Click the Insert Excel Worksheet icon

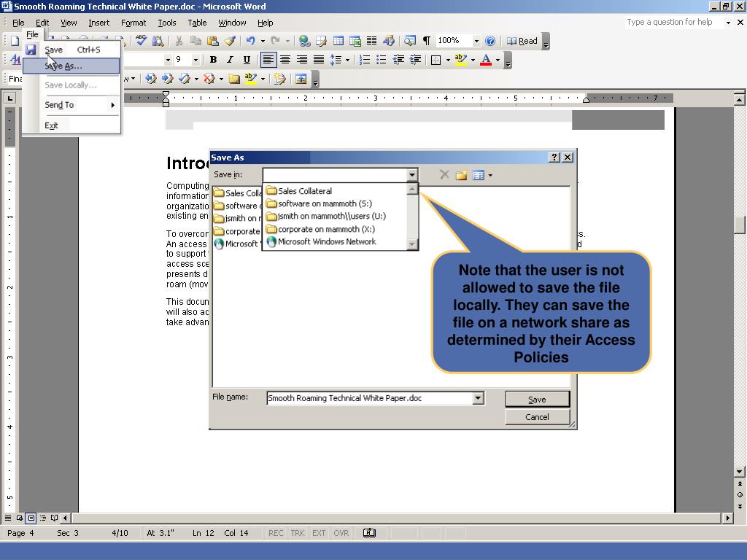coord(355,41)
